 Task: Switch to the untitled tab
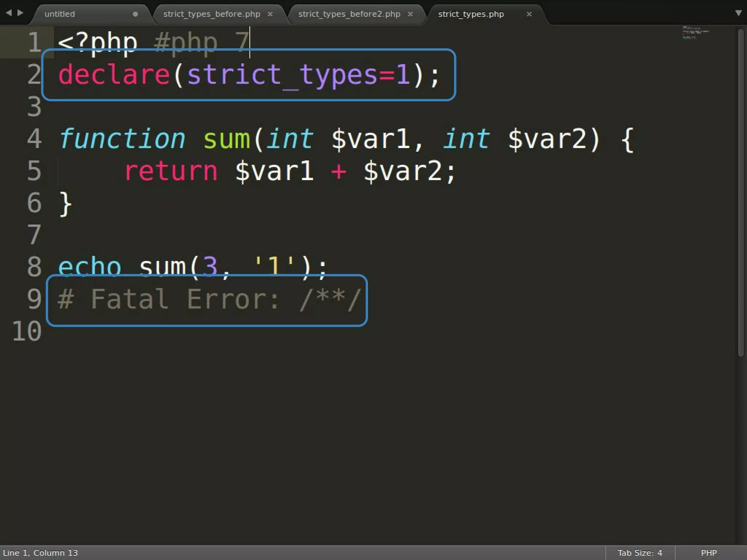[x=60, y=14]
